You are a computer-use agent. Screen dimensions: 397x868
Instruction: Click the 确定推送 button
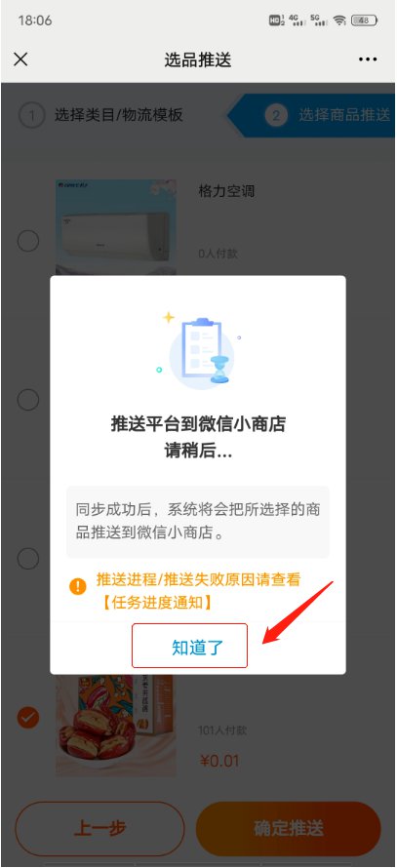click(289, 829)
